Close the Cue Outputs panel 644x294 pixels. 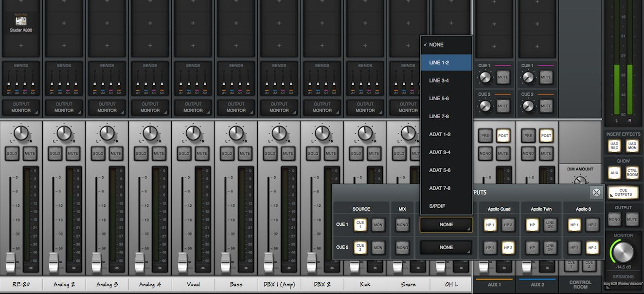pos(596,192)
